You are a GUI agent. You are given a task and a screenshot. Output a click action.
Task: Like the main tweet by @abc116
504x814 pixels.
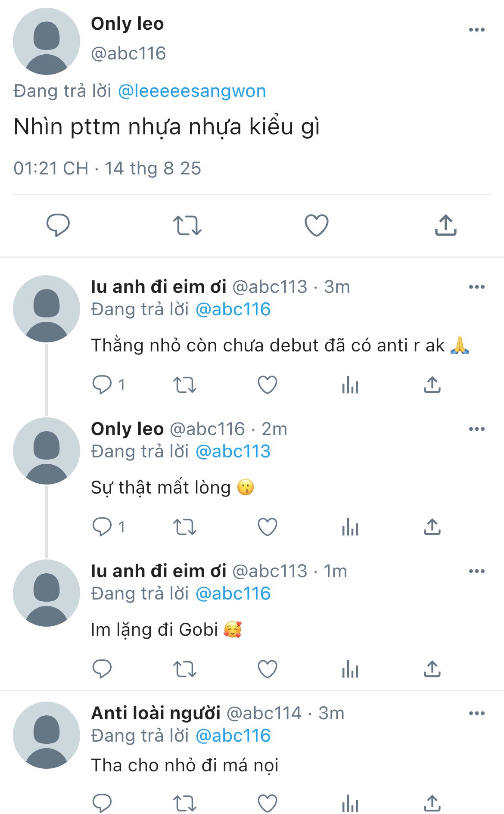click(316, 225)
